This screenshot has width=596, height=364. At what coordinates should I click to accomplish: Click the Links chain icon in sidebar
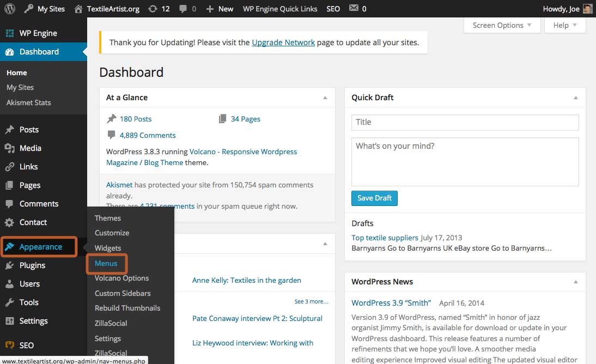click(x=9, y=167)
